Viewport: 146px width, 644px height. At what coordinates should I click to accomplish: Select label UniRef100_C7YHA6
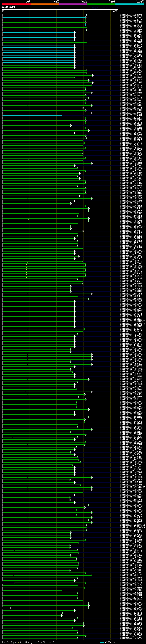tap(131, 178)
